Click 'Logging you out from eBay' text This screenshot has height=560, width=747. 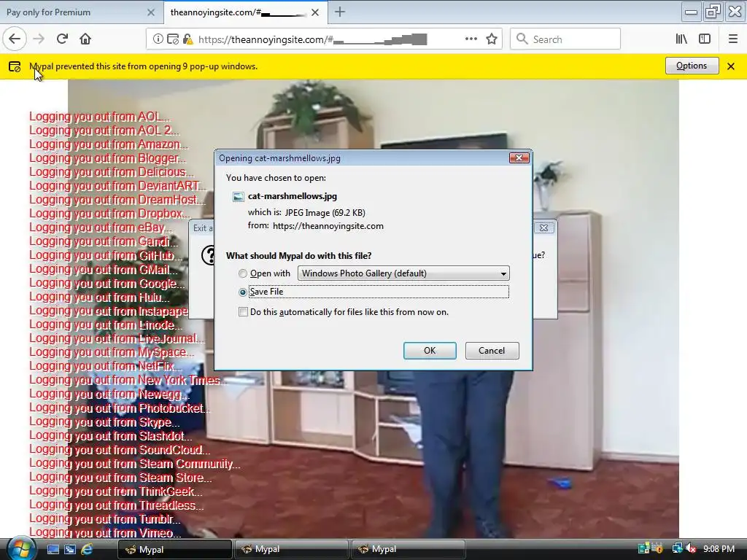pyautogui.click(x=101, y=227)
